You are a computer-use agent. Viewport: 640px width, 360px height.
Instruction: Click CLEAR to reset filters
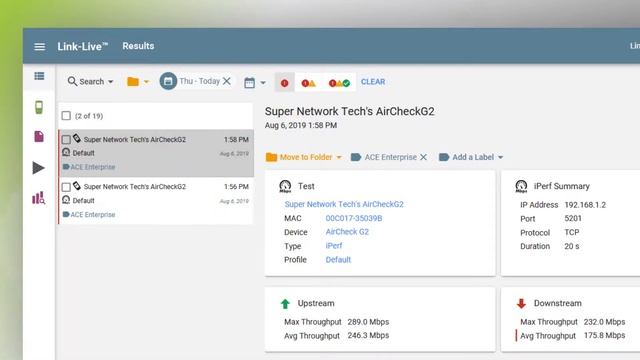[373, 82]
